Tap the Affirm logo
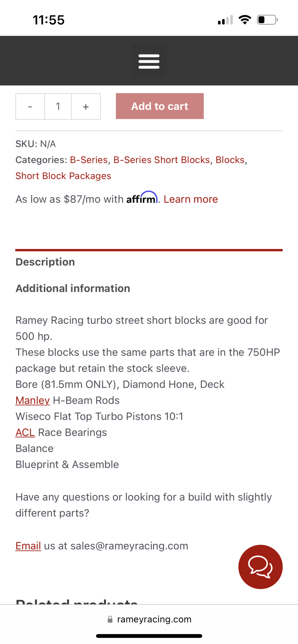 (142, 198)
